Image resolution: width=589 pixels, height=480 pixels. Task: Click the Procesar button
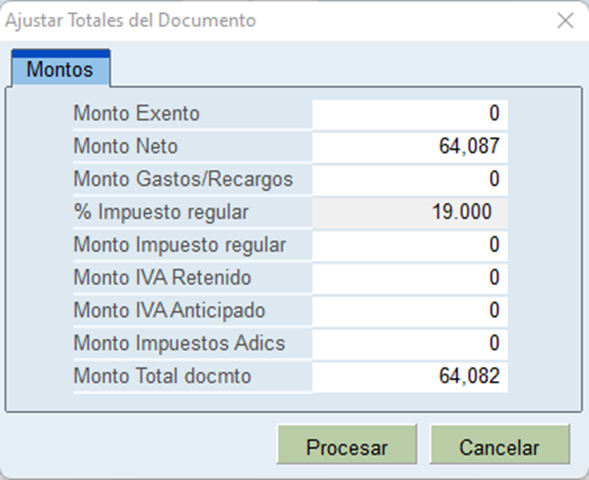pos(347,444)
